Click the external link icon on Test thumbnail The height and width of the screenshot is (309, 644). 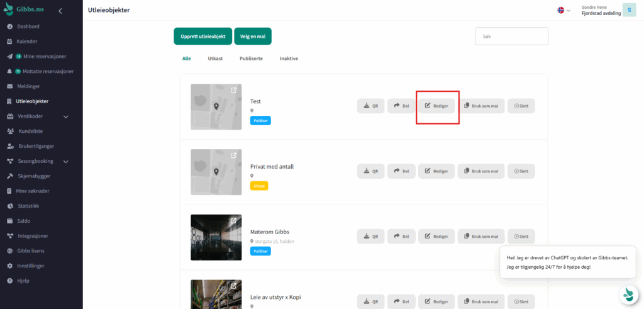234,90
